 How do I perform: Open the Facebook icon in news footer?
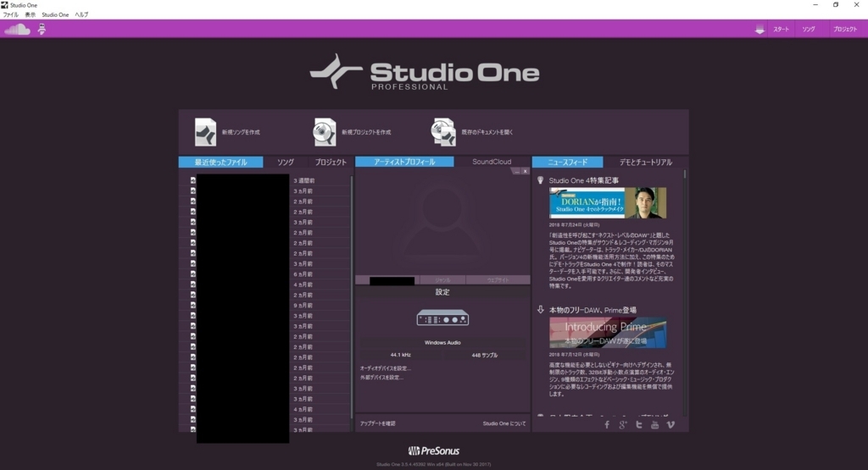point(607,424)
